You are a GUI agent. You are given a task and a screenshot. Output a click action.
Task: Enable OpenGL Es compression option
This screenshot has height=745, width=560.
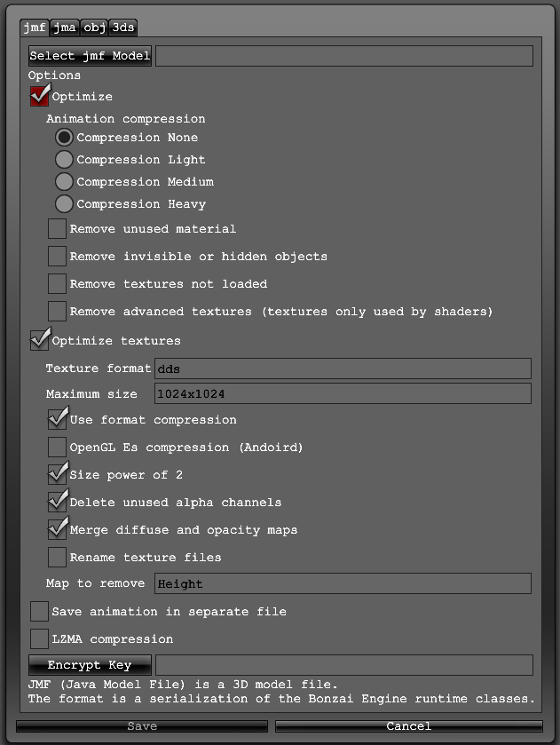(x=57, y=448)
